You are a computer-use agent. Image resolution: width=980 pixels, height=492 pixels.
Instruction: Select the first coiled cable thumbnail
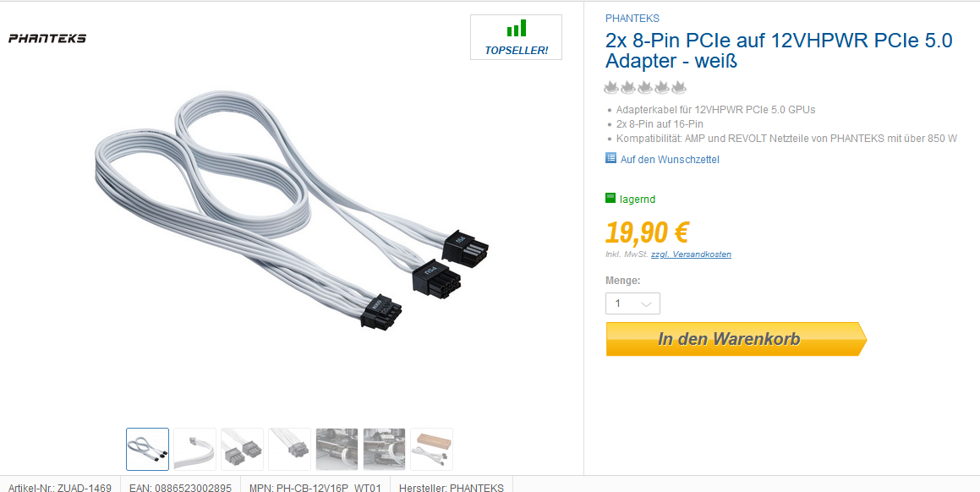coord(147,449)
